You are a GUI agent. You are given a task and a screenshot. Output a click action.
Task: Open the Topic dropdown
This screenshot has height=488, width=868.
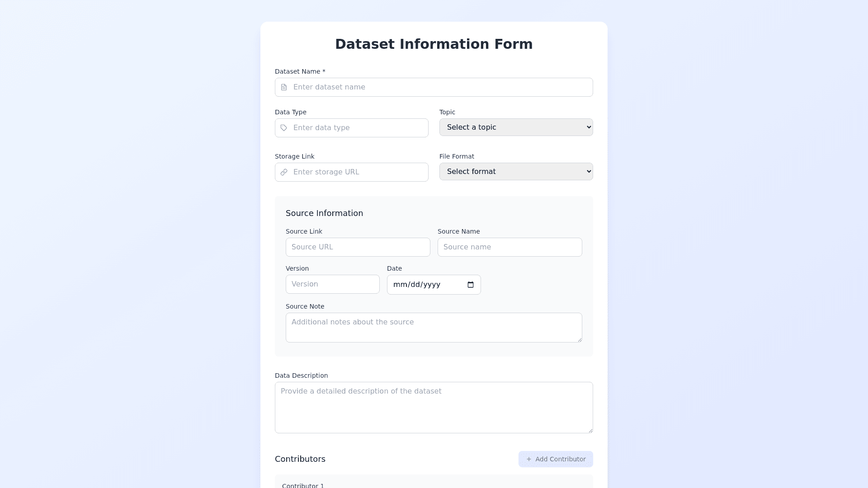pyautogui.click(x=516, y=127)
